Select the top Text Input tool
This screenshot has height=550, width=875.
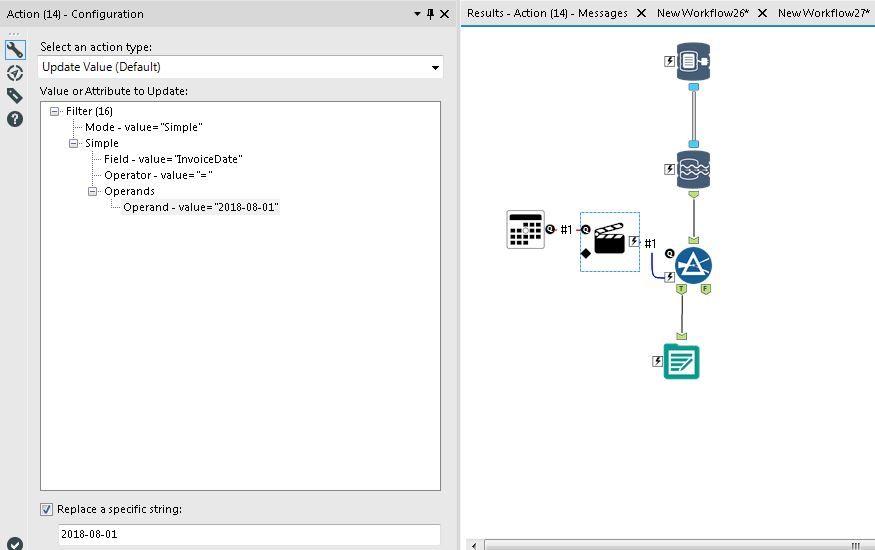pos(693,61)
